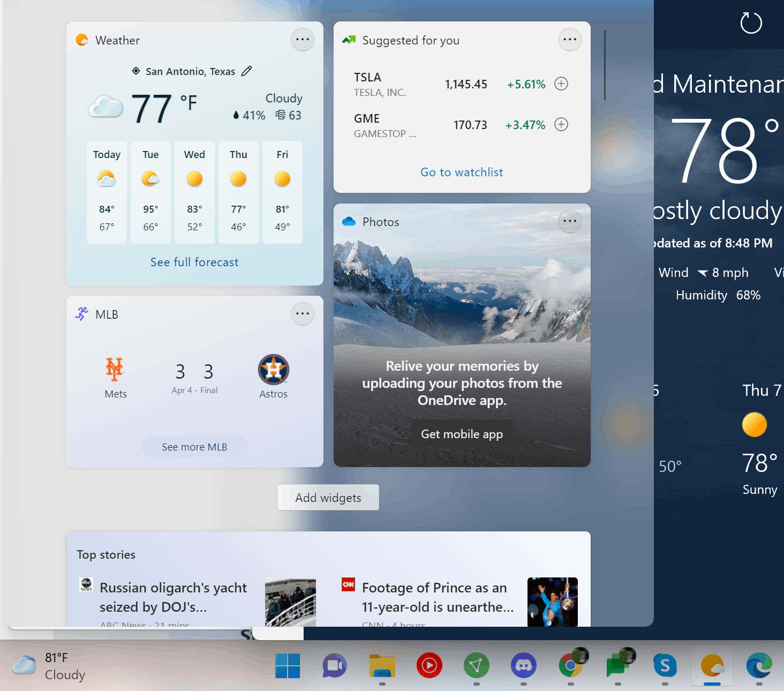Click GME +3.47% change value
Screen dimensions: 784x691
pyautogui.click(x=525, y=125)
